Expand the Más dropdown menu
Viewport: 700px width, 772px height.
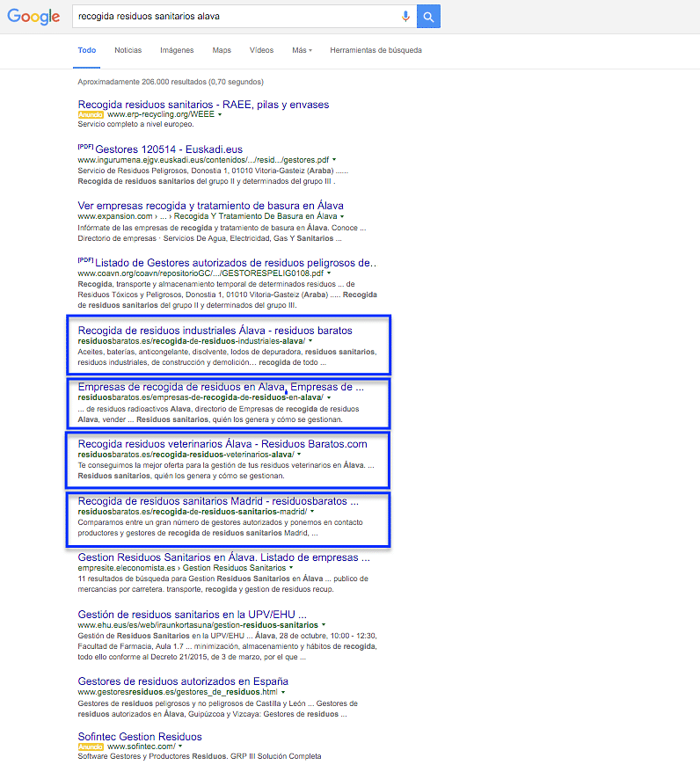point(302,50)
